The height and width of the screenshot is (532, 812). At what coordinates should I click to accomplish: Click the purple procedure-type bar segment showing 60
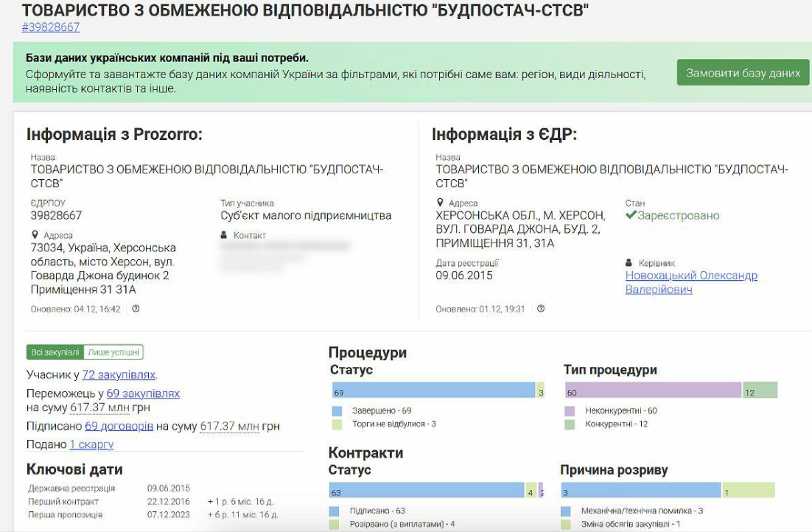(x=654, y=390)
